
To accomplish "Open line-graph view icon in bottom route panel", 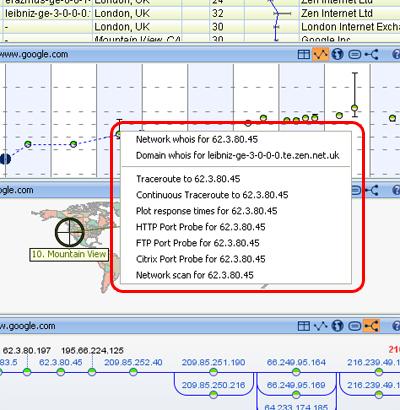I will click(x=321, y=326).
